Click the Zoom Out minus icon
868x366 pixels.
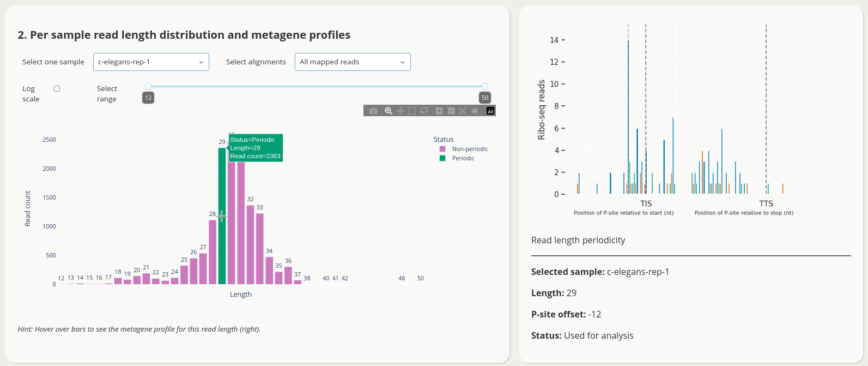pos(451,111)
